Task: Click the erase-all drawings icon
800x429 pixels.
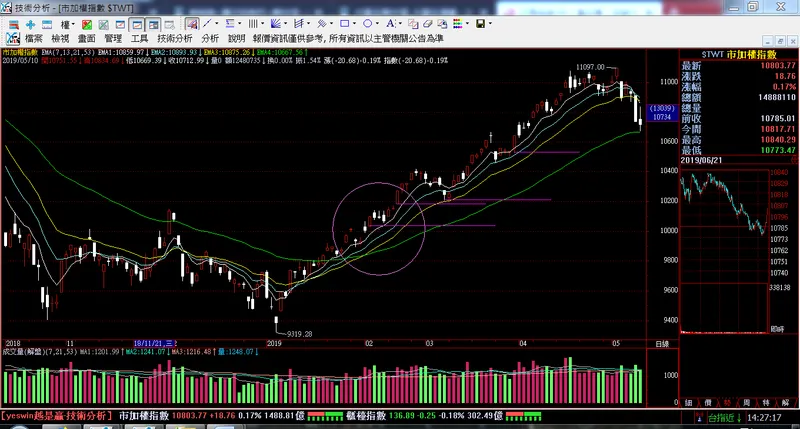Action: click(442, 23)
